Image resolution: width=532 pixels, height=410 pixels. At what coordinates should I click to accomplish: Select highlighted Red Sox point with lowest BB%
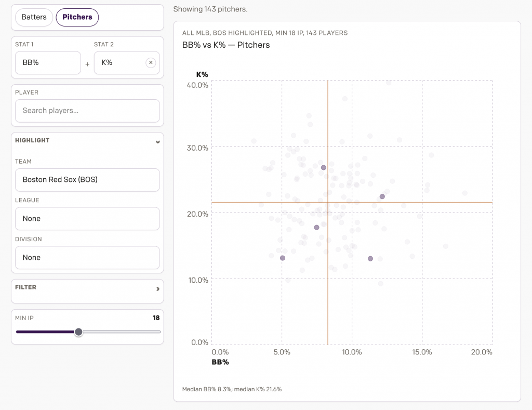coord(283,258)
